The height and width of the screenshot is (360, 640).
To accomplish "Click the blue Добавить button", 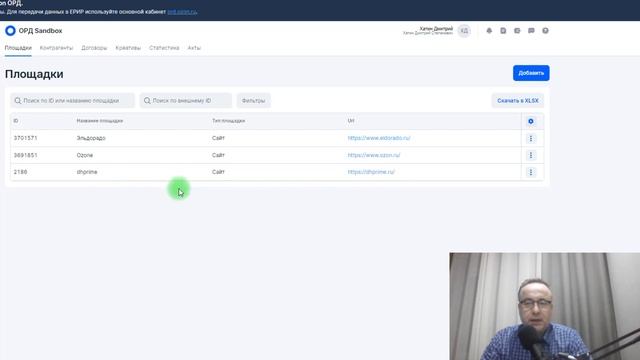I will point(531,73).
